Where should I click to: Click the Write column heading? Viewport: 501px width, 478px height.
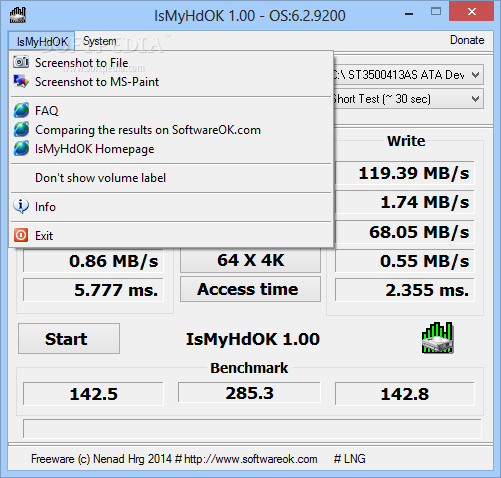[406, 141]
